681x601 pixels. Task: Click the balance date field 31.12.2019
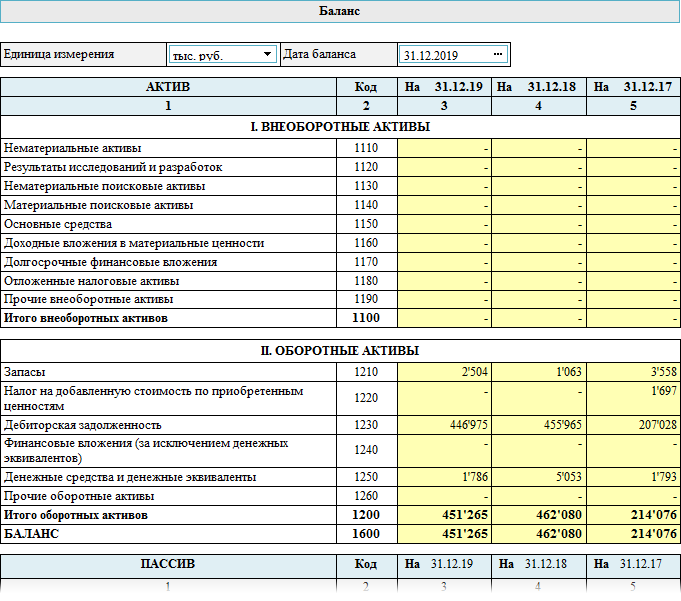pyautogui.click(x=453, y=55)
